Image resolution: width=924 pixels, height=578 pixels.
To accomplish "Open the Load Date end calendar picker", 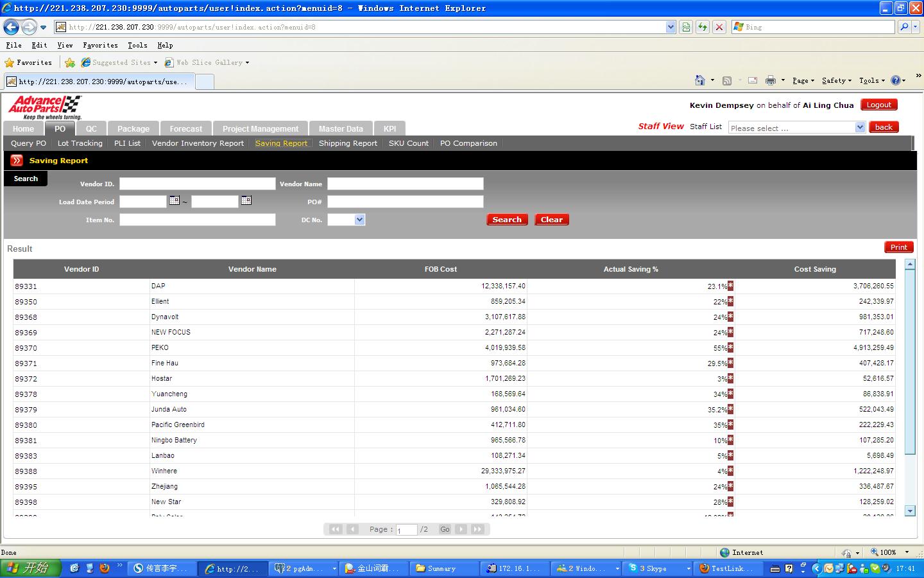I will click(246, 201).
